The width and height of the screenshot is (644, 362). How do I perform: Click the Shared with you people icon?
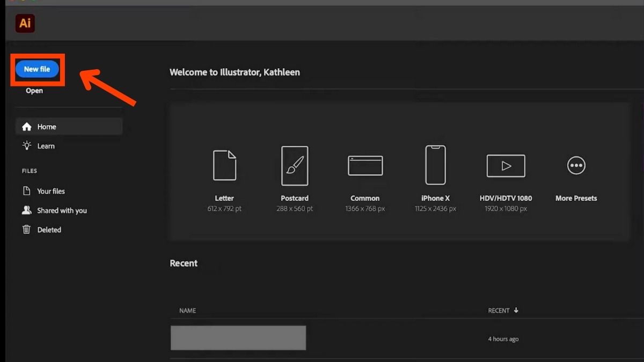tap(26, 210)
